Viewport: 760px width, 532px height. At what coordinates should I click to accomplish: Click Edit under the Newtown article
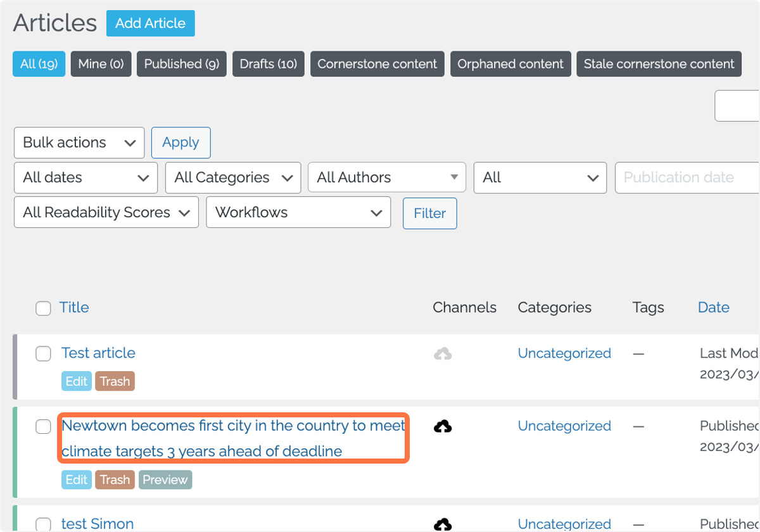77,479
